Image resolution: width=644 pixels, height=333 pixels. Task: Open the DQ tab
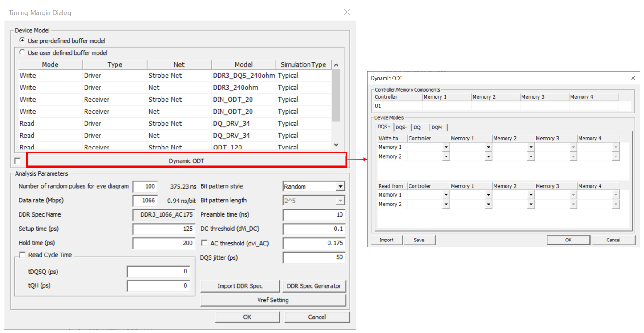tap(417, 128)
